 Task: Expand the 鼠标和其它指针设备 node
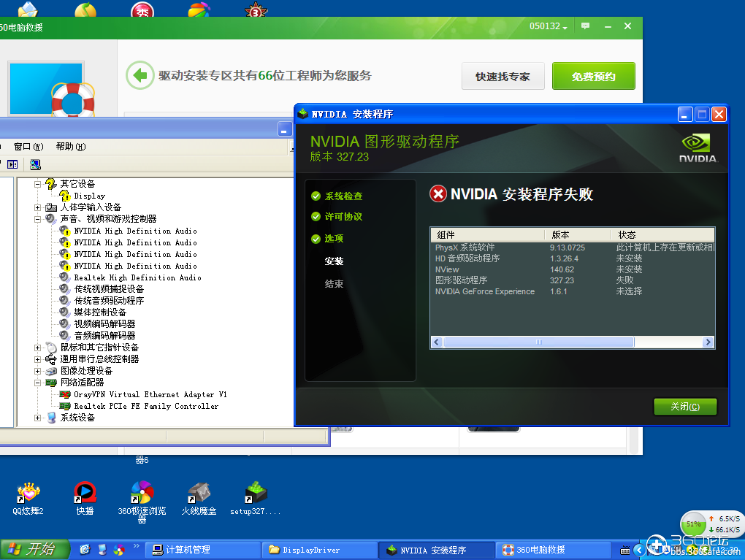37,348
